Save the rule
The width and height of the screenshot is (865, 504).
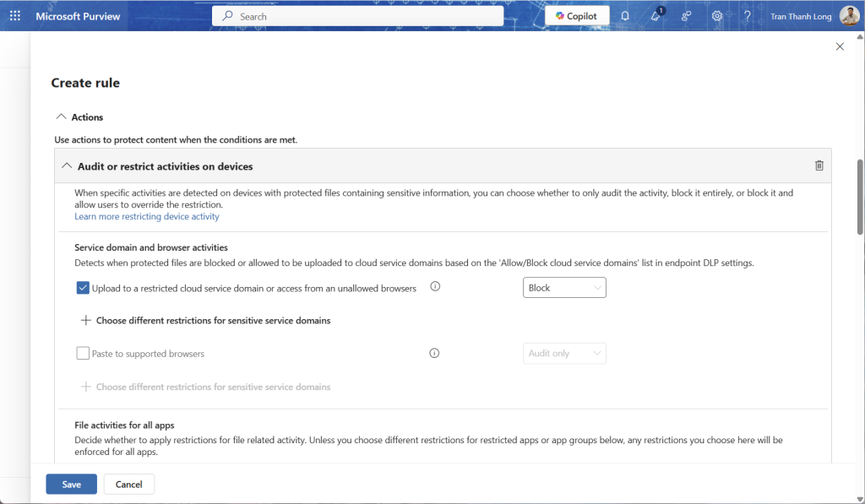point(71,484)
